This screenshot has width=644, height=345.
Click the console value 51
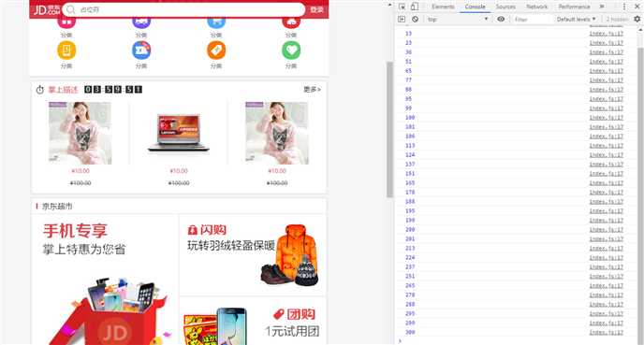408,62
